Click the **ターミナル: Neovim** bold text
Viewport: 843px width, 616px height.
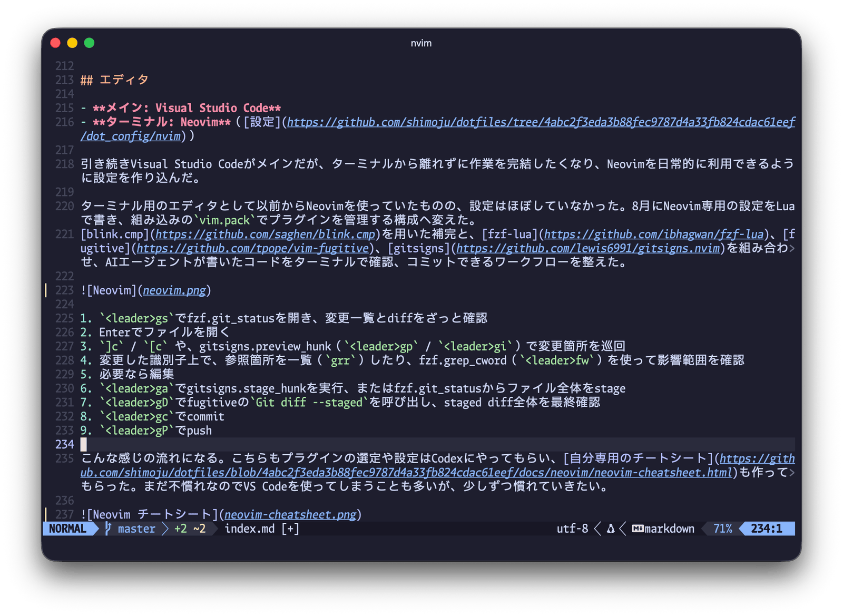click(162, 122)
